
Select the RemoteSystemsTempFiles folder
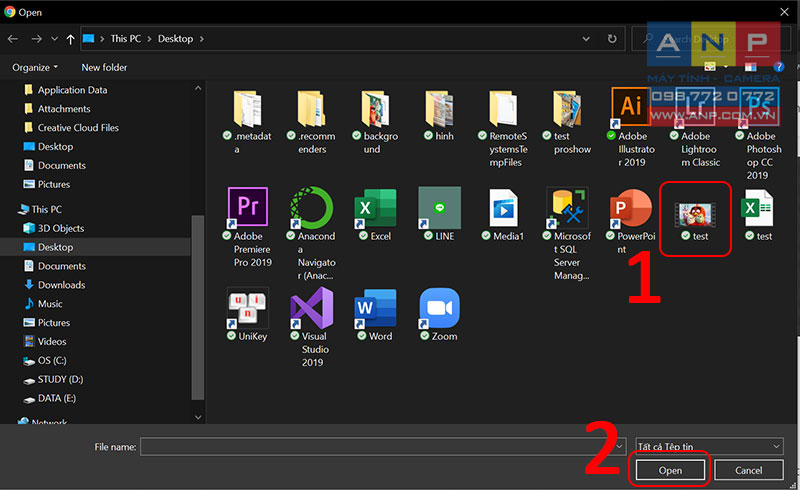503,108
